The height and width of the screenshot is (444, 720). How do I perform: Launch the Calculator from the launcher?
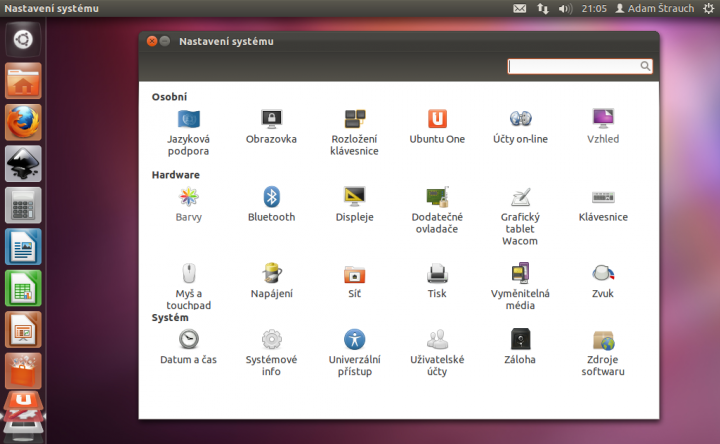pyautogui.click(x=23, y=205)
